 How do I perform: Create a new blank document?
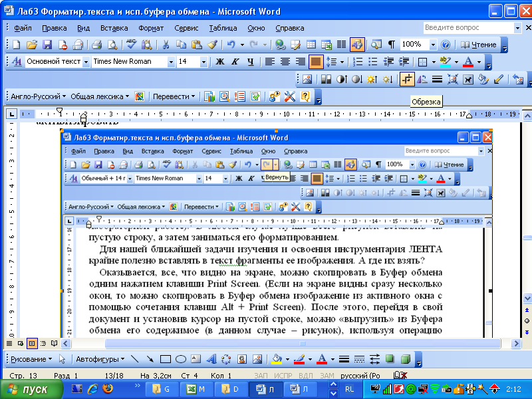[x=16, y=45]
